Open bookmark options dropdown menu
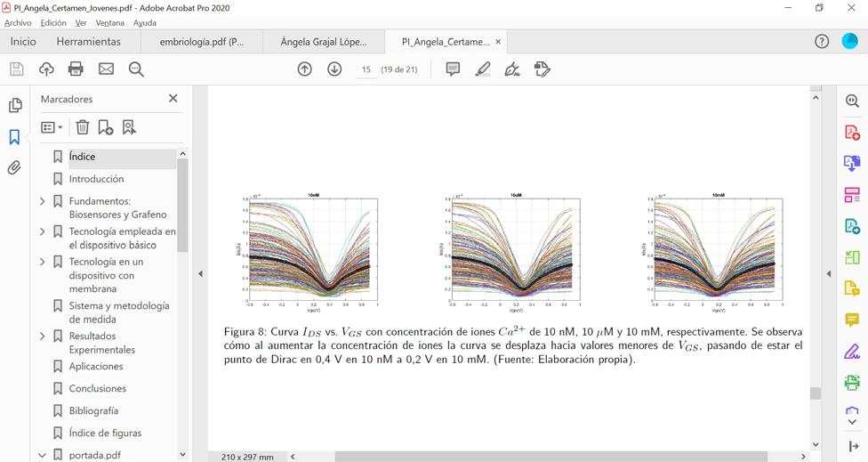This screenshot has width=868, height=462. (52, 127)
